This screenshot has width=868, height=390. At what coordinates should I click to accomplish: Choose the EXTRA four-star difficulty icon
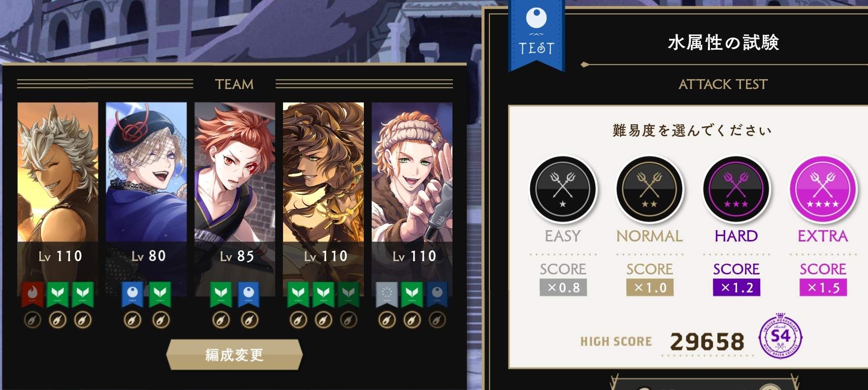coord(823,189)
